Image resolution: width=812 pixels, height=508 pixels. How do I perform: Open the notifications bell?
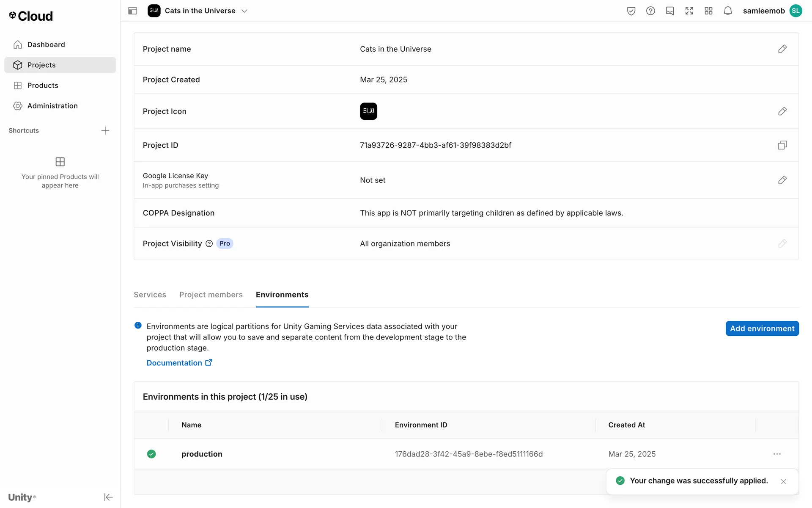pyautogui.click(x=727, y=11)
